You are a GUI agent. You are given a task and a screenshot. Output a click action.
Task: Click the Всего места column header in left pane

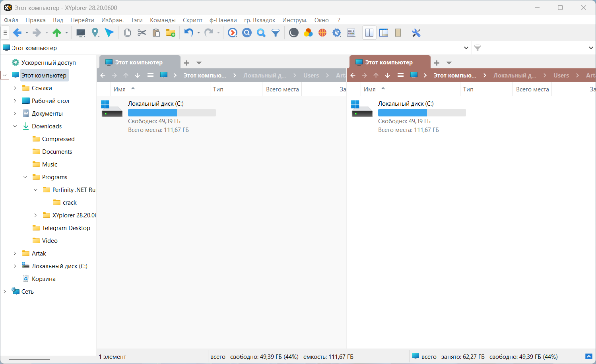282,89
